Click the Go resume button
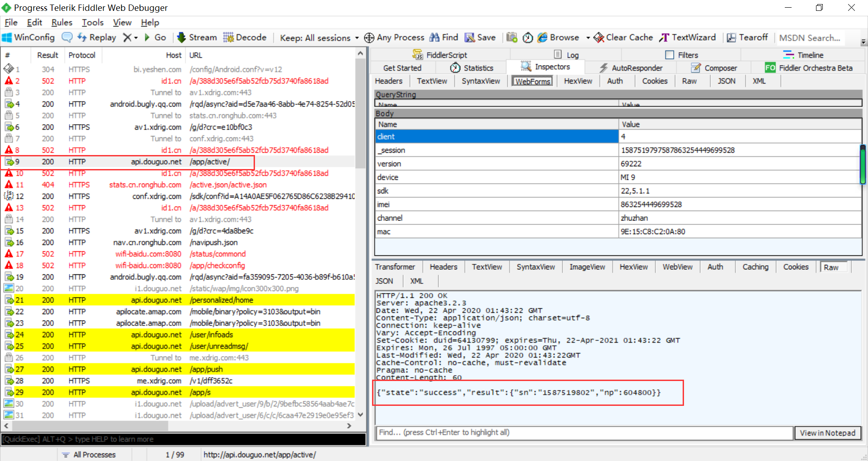 click(x=155, y=38)
